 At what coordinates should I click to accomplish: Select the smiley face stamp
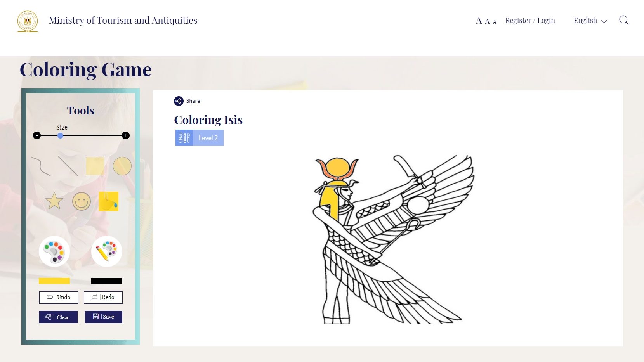click(x=82, y=201)
